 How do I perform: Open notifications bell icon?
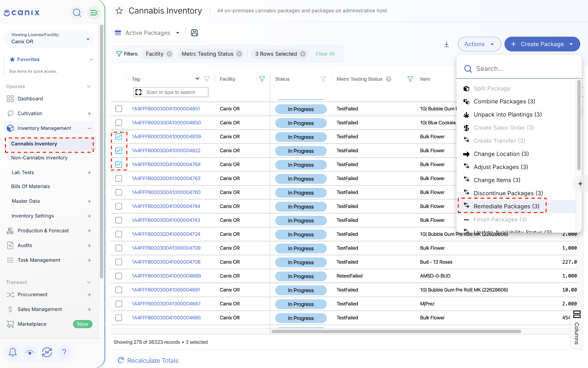tap(13, 352)
